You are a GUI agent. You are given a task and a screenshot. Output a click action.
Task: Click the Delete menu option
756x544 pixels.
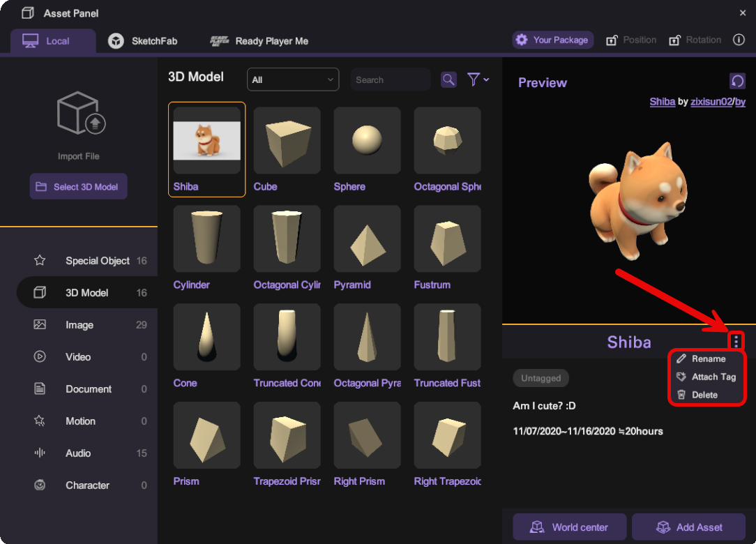tap(704, 395)
